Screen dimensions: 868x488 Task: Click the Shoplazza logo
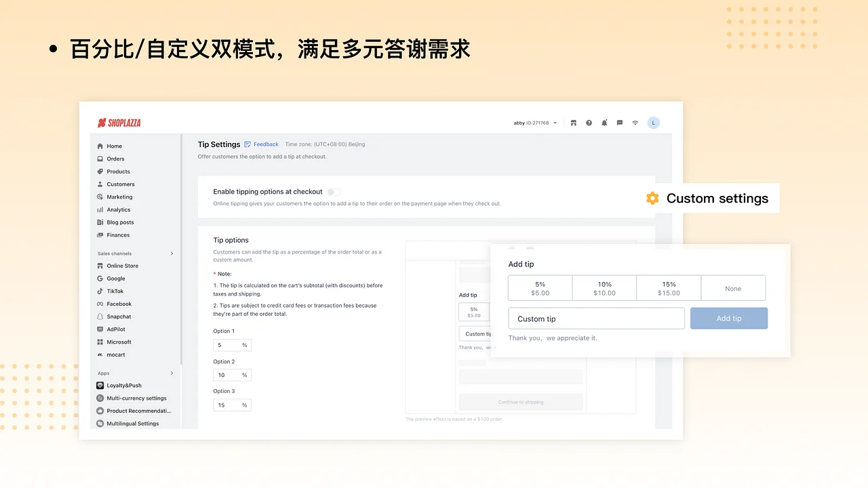[119, 123]
